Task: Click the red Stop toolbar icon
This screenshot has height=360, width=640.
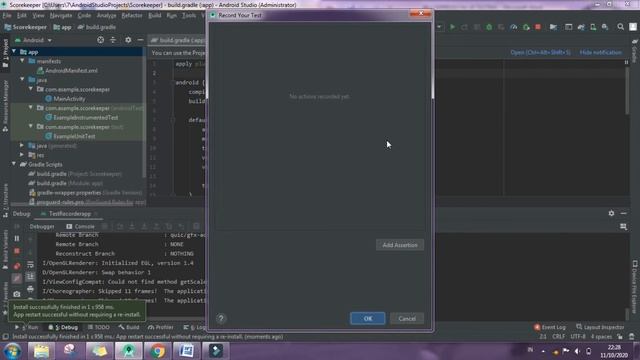Action: pyautogui.click(x=538, y=27)
